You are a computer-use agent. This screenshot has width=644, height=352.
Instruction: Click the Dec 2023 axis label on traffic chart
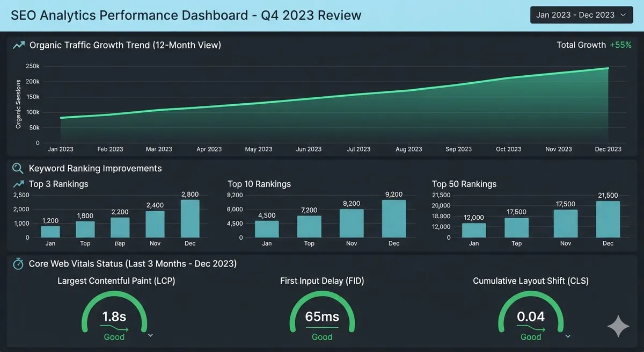tap(608, 149)
